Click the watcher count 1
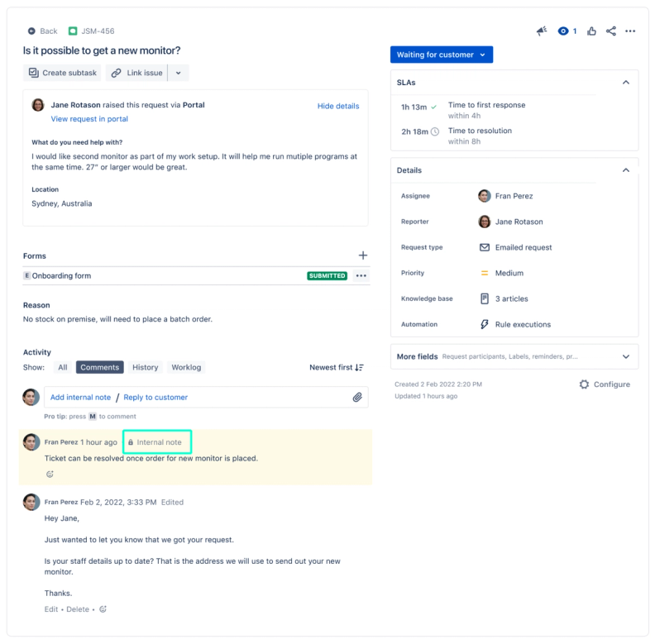Screen dimensions: 655x644 point(575,31)
